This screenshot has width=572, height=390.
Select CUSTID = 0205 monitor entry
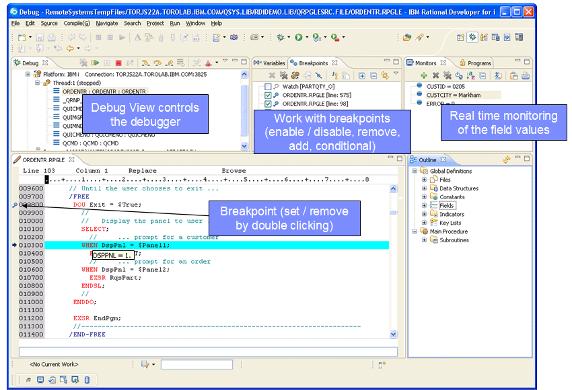pos(445,86)
